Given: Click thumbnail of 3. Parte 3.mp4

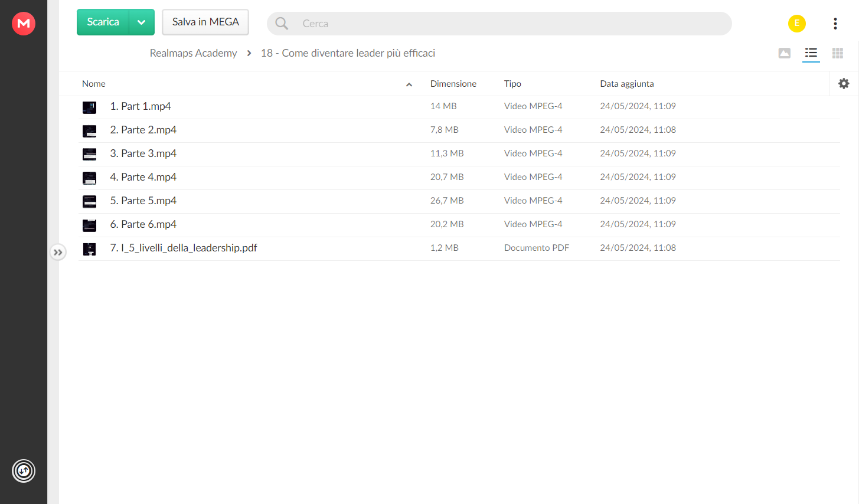Looking at the screenshot, I should pos(89,155).
